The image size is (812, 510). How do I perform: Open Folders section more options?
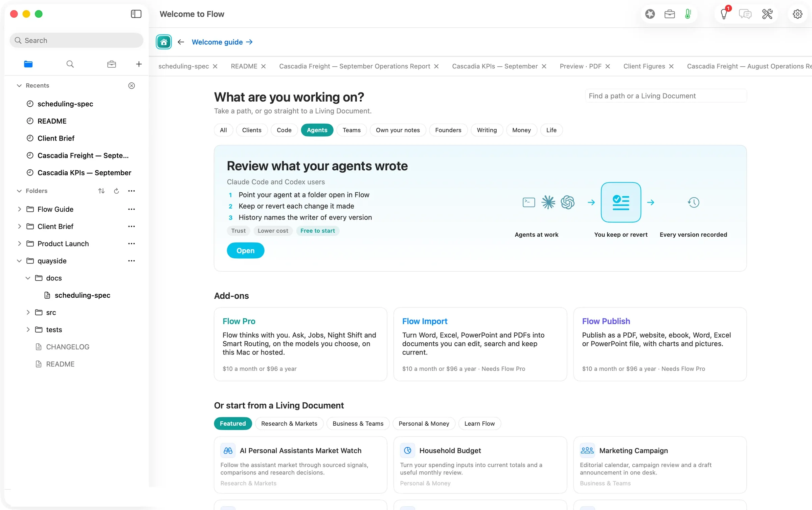[x=132, y=191]
